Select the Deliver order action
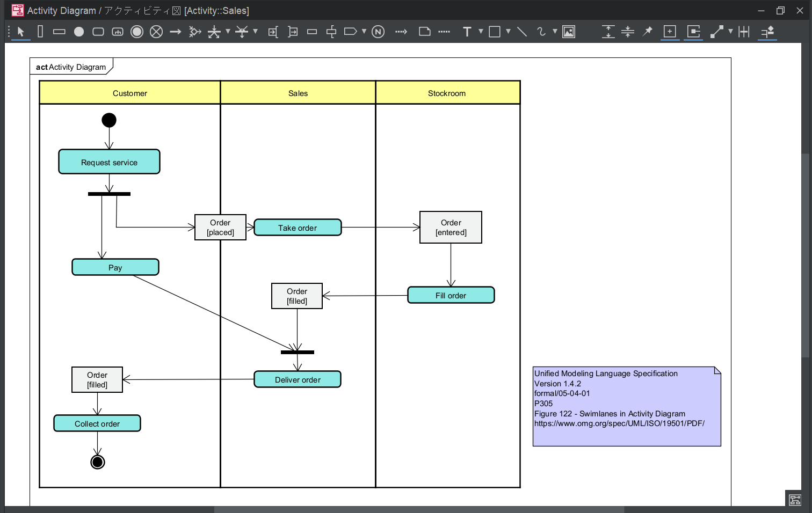Image resolution: width=812 pixels, height=513 pixels. (298, 379)
